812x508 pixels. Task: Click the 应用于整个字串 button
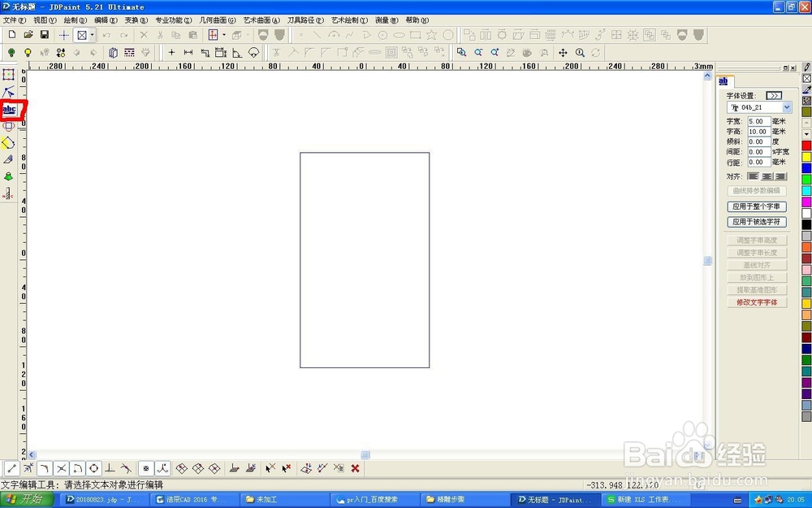pos(757,206)
